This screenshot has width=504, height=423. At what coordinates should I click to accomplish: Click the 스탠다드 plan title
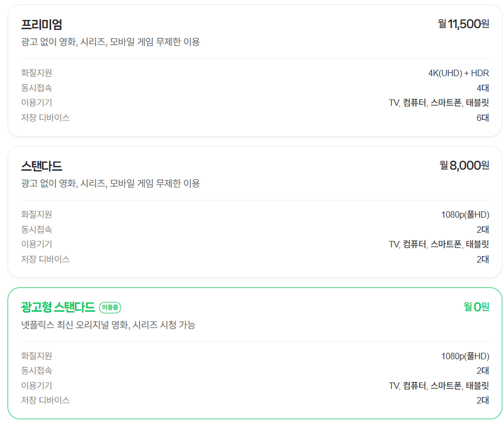tap(34, 165)
